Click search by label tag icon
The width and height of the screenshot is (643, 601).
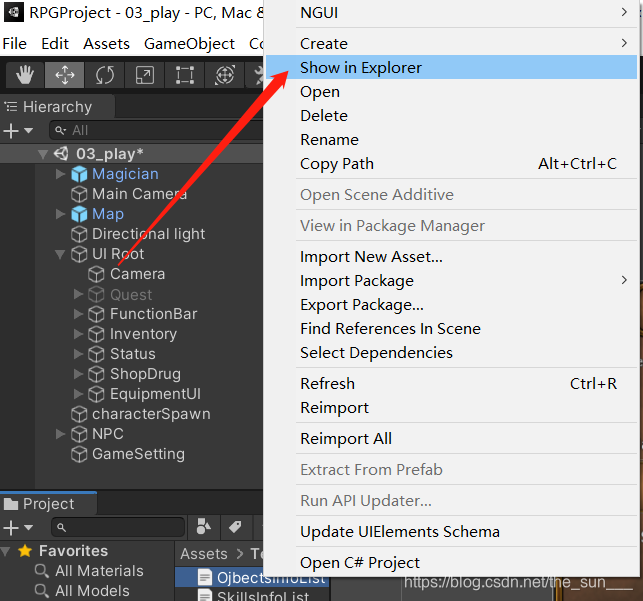click(235, 527)
